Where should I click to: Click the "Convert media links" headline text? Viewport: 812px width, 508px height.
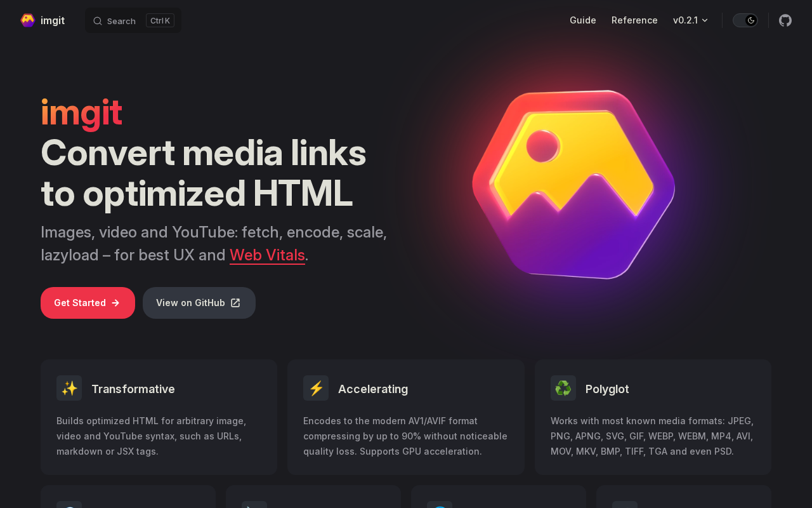[x=204, y=152]
